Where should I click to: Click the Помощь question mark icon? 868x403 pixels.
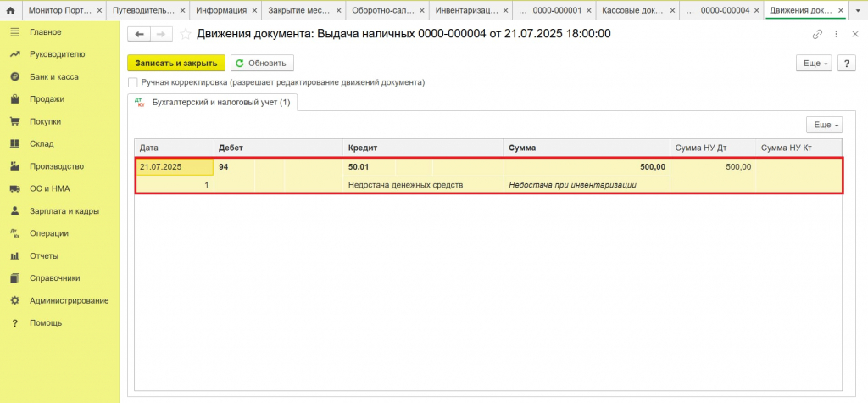15,322
